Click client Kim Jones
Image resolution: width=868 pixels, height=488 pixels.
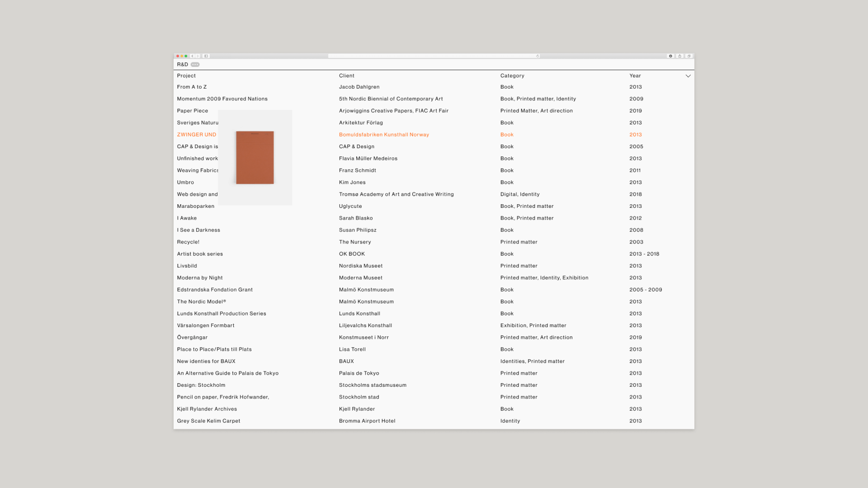[352, 183]
